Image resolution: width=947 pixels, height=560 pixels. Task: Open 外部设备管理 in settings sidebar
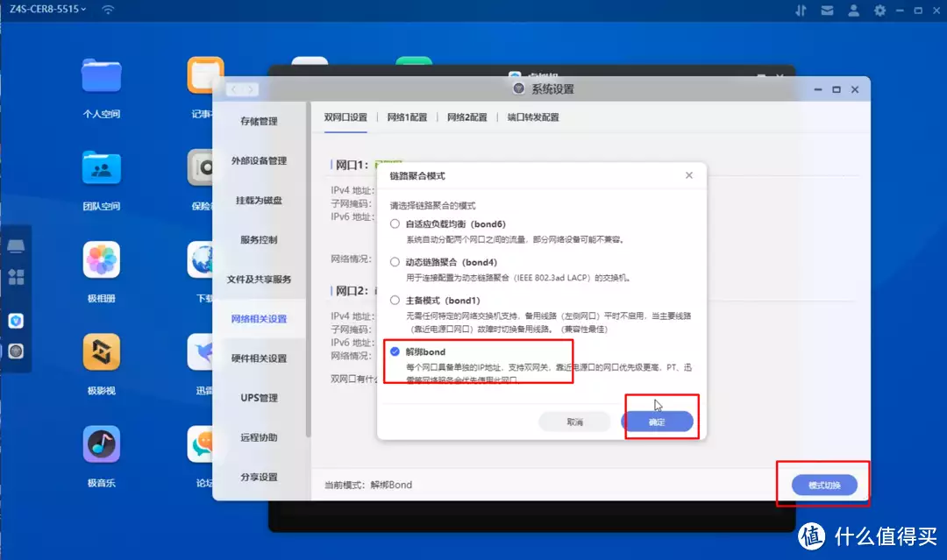[259, 160]
